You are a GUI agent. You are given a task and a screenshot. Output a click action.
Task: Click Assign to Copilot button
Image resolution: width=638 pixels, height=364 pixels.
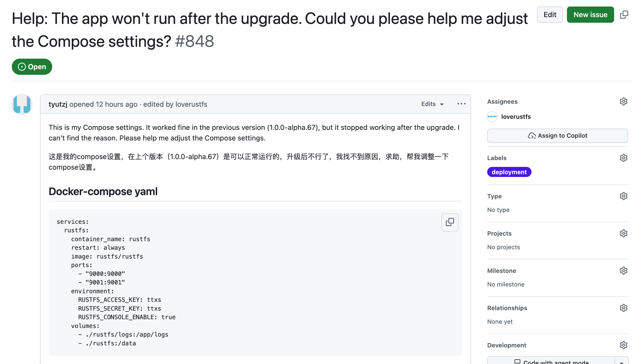coord(557,136)
